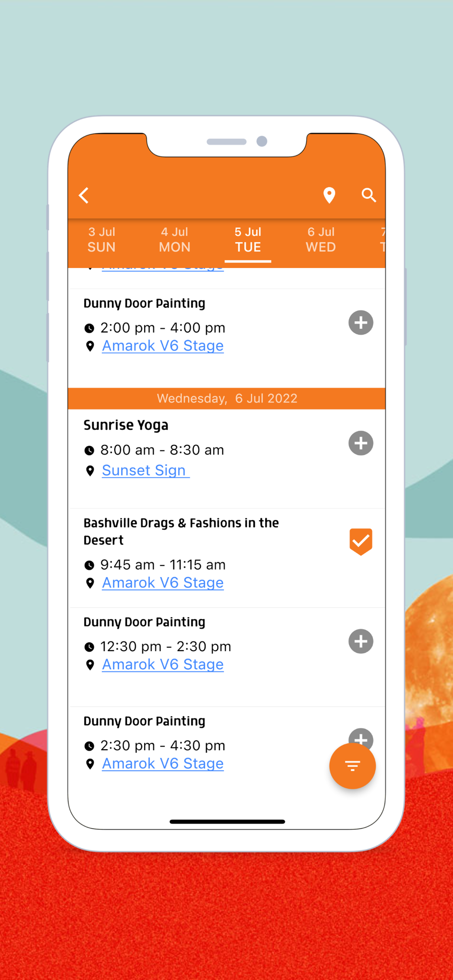Open Amarok V6 Stage link for 2:00 pm session
The height and width of the screenshot is (980, 453).
[x=163, y=346]
